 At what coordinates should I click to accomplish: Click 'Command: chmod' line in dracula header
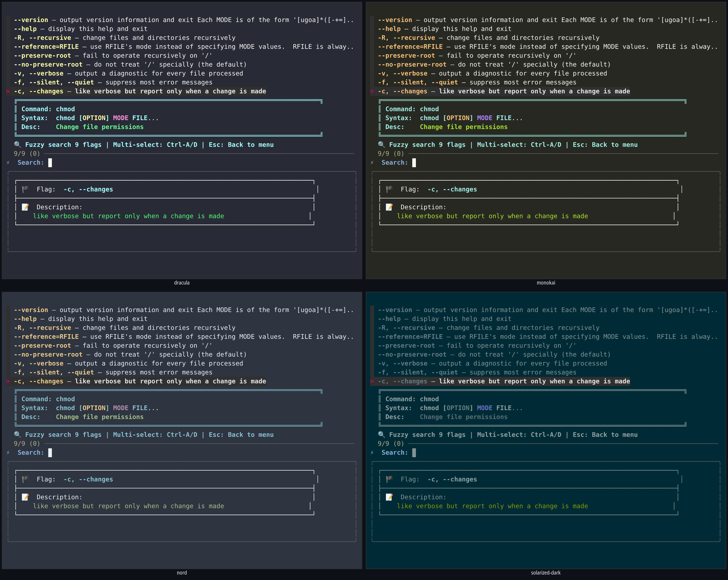tap(48, 109)
